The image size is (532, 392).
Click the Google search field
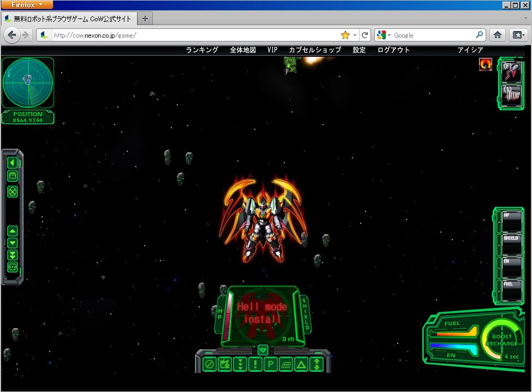(x=434, y=35)
